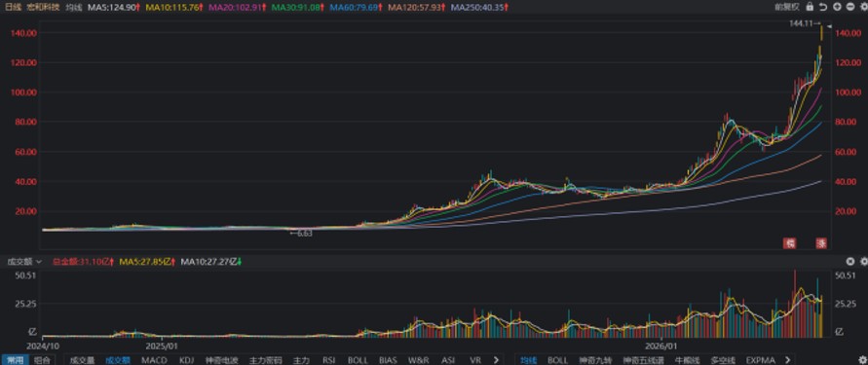Click the MA5:27.85亿 volume label
The height and width of the screenshot is (365, 868).
pos(147,262)
